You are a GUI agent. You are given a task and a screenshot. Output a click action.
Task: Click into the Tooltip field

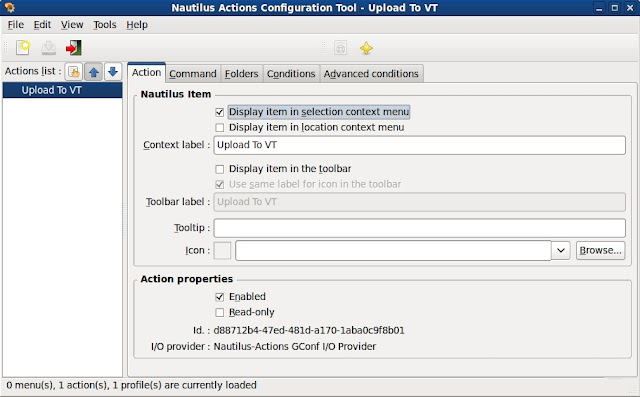coord(419,228)
